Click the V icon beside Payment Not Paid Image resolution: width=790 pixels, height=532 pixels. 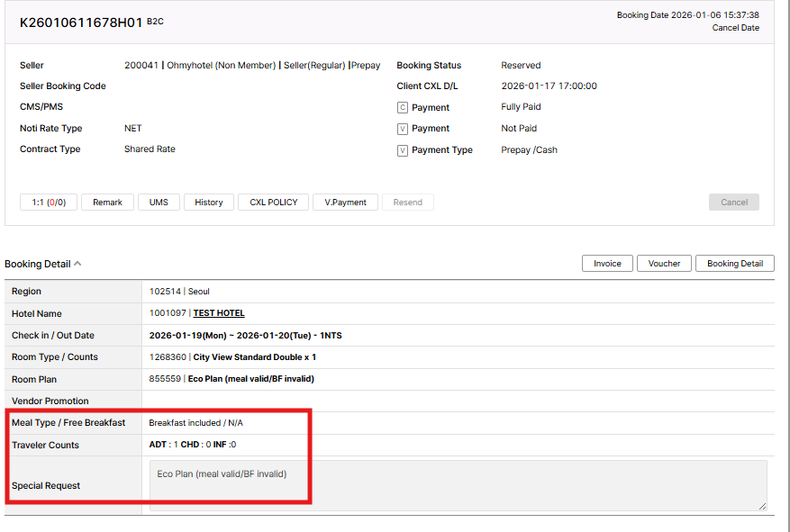pyautogui.click(x=403, y=129)
